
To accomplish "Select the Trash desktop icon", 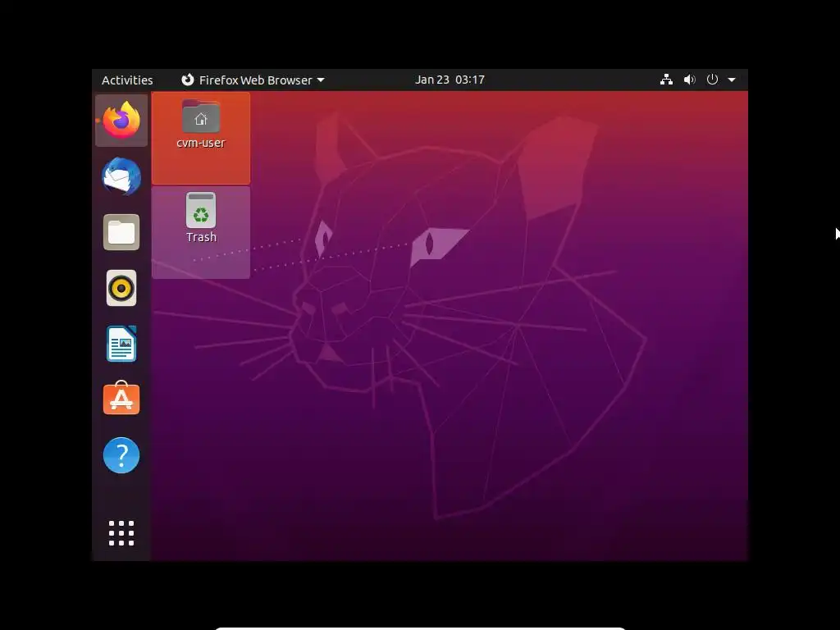I will (x=201, y=210).
